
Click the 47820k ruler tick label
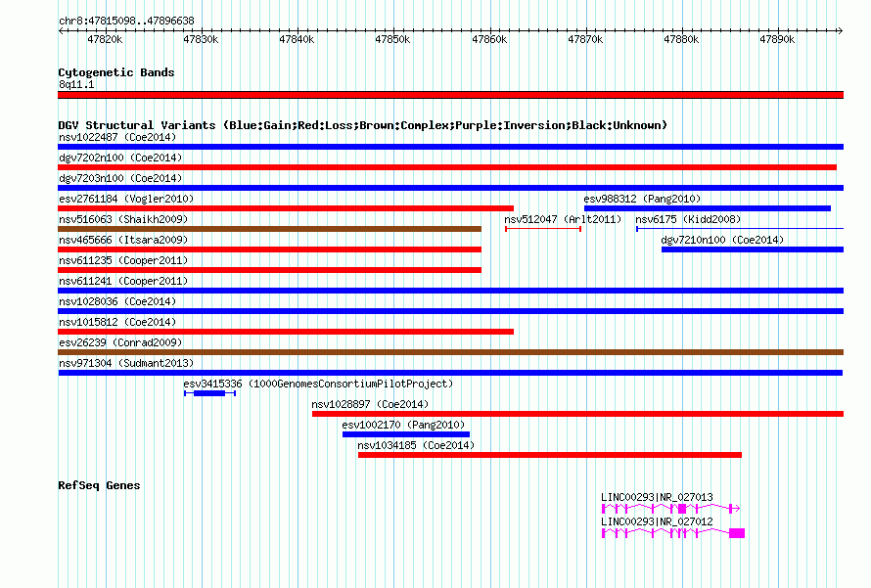point(105,39)
